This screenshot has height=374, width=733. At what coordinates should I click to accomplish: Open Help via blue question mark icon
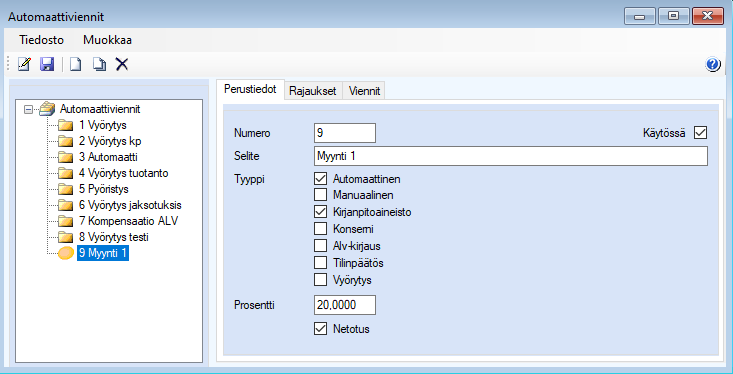point(713,65)
